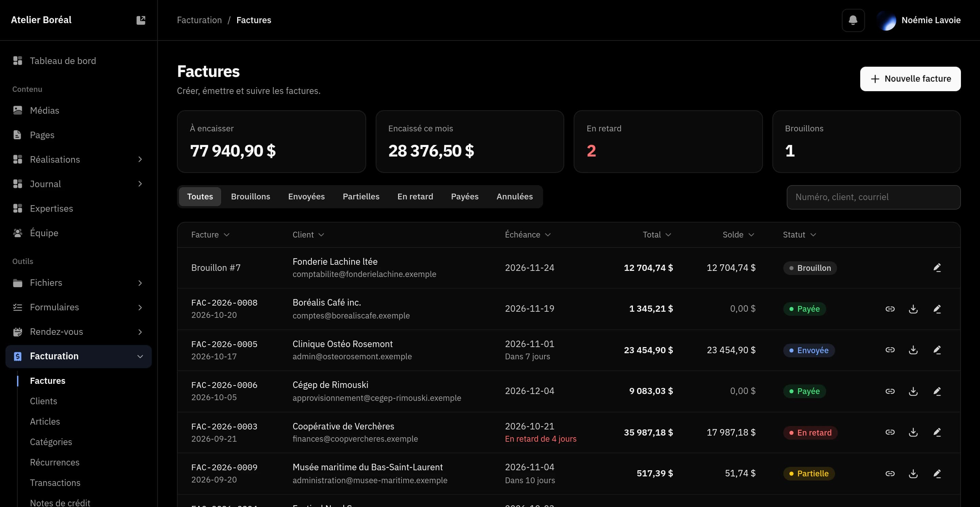Download the FAC-2026-0005 invoice
Image resolution: width=980 pixels, height=507 pixels.
(x=913, y=350)
